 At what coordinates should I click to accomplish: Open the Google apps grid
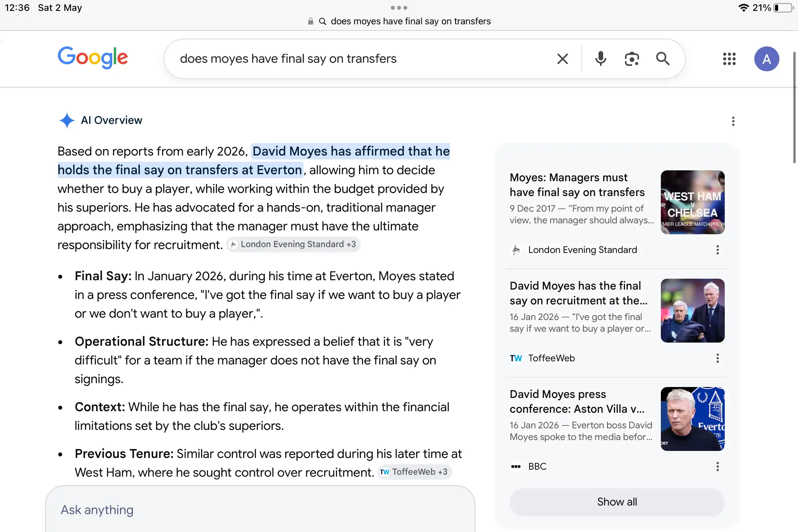(x=729, y=59)
